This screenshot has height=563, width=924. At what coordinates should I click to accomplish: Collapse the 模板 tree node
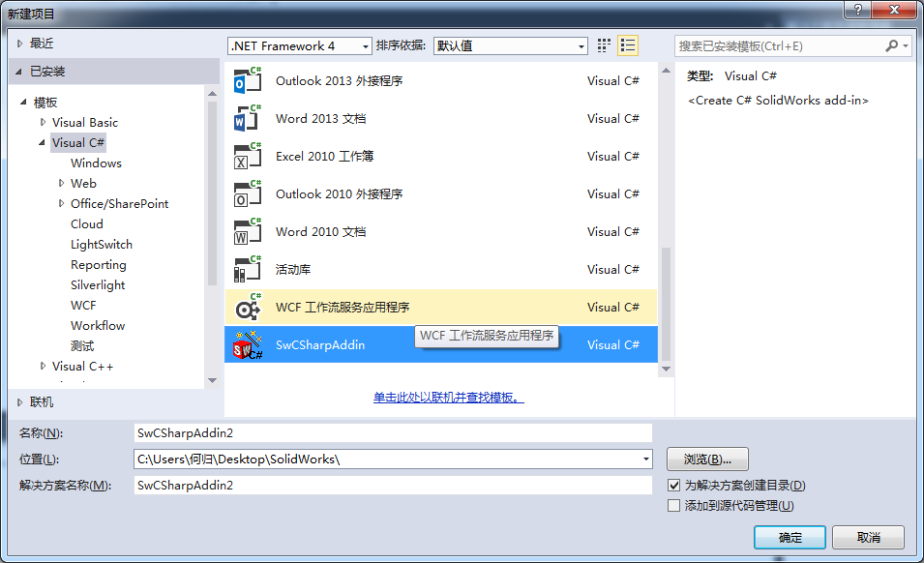23,102
